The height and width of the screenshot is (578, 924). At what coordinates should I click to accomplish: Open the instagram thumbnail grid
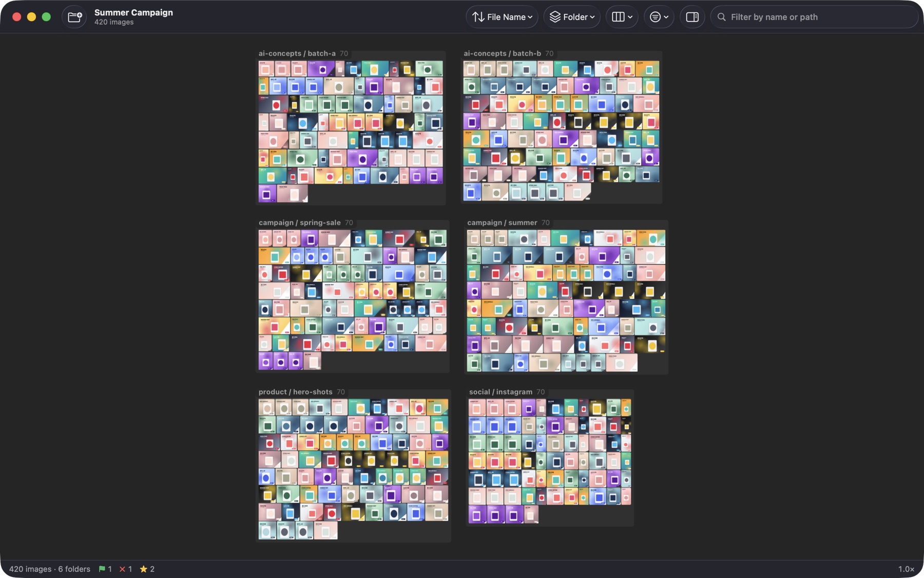tap(550, 461)
